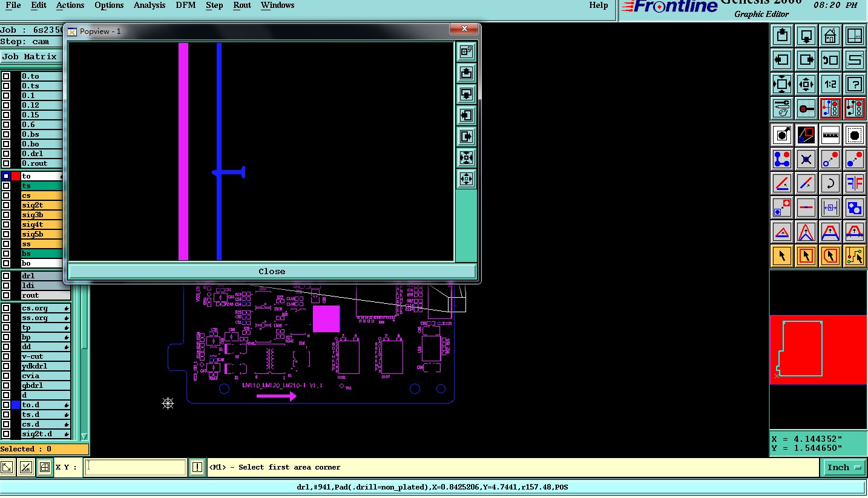Open the Windows menu
Viewport: 868px width, 498px height.
tap(278, 5)
